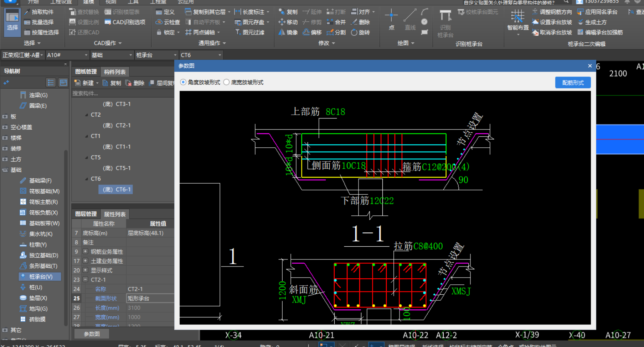Select (底) CT6-1 in component list
This screenshot has height=347, width=644.
pos(116,189)
